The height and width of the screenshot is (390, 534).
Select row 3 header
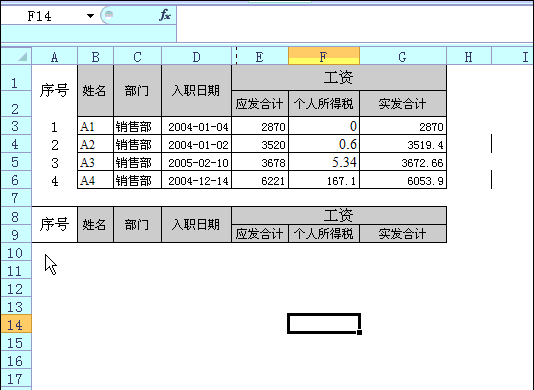pyautogui.click(x=16, y=126)
